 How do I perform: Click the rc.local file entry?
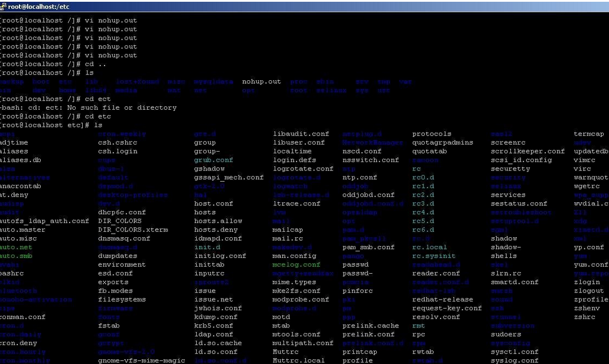click(x=429, y=247)
